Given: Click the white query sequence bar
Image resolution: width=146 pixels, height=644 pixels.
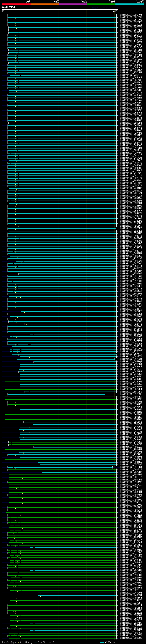Looking at the screenshot, I should click(x=60, y=10).
